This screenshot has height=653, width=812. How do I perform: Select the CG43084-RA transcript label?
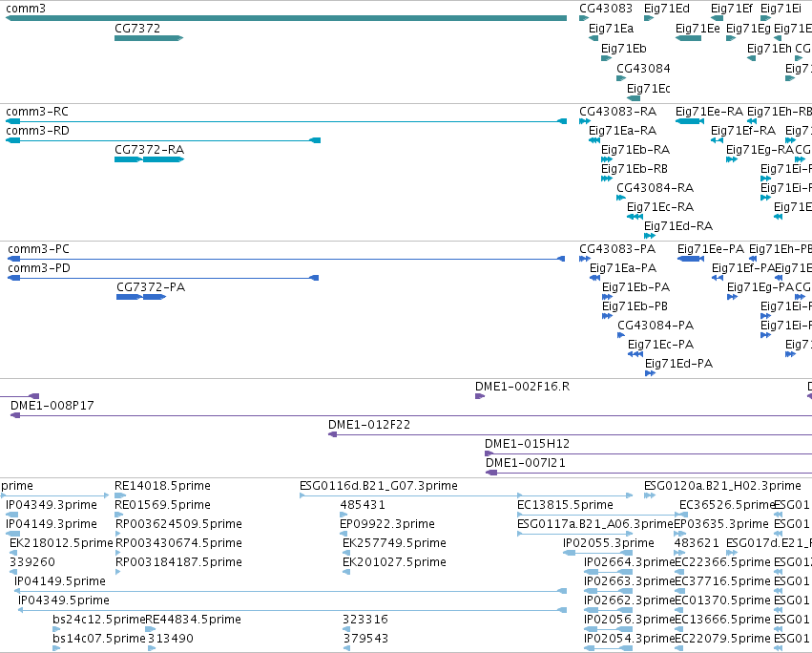(655, 188)
